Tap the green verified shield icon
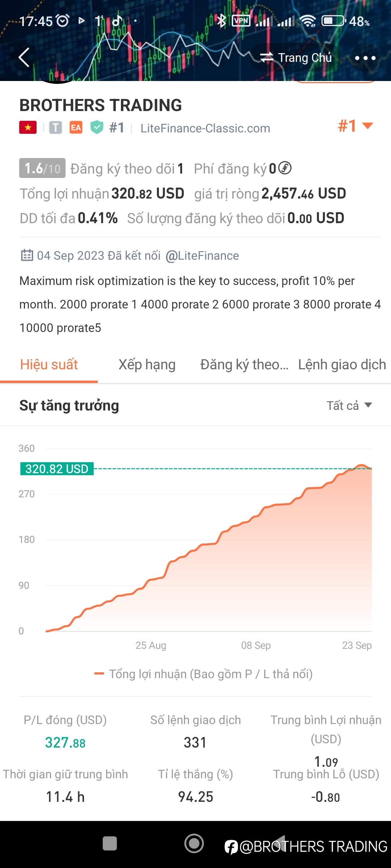Screen dimensions: 391x868 97,127
